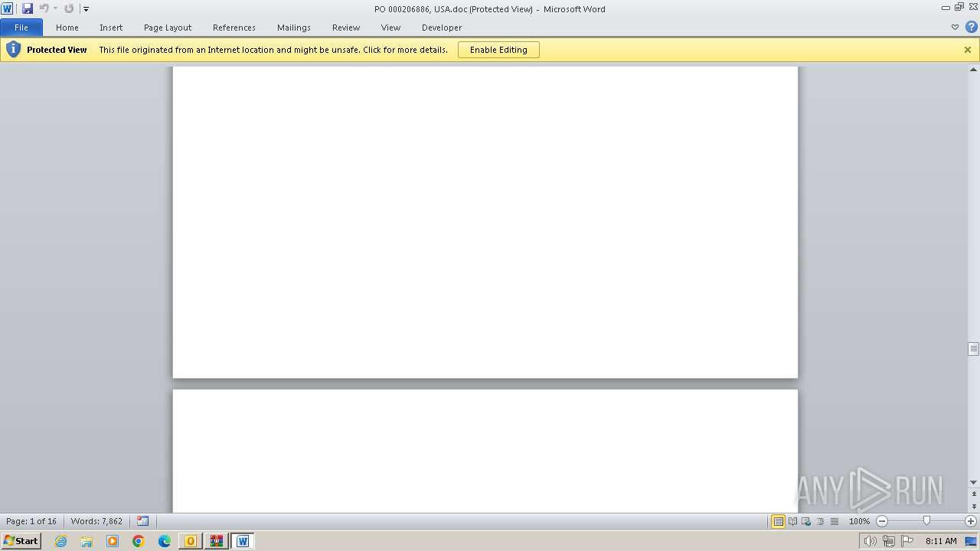This screenshot has width=980, height=551.
Task: Click the Action Center flag tray icon
Action: (907, 541)
